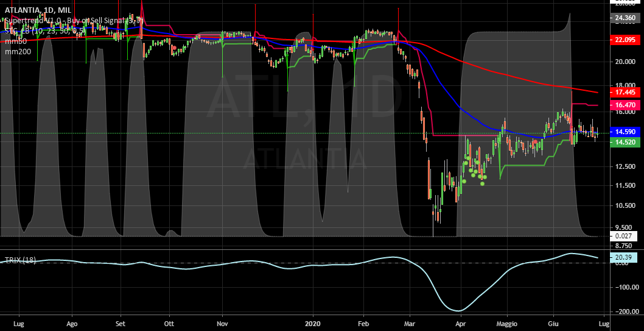Click the Feb label on the time axis

click(x=363, y=323)
